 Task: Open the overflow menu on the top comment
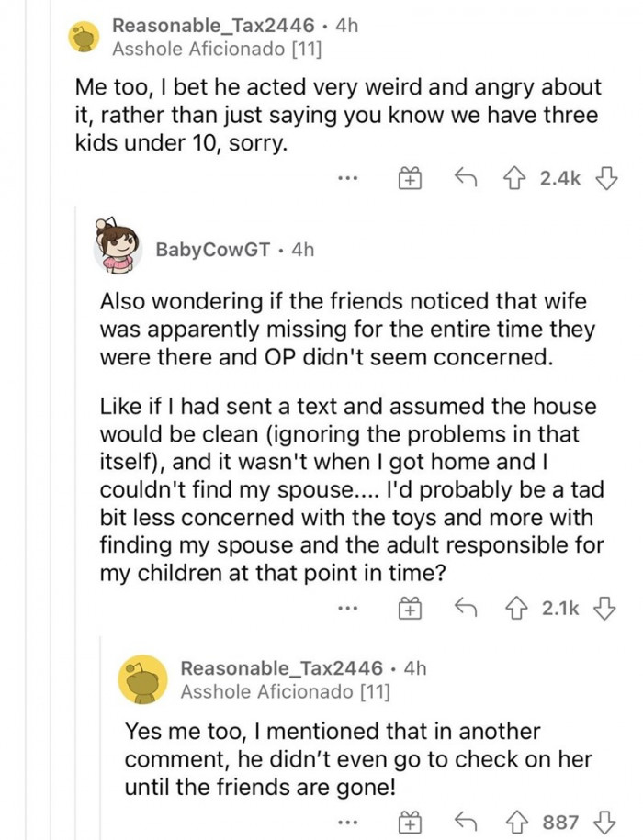point(347,177)
